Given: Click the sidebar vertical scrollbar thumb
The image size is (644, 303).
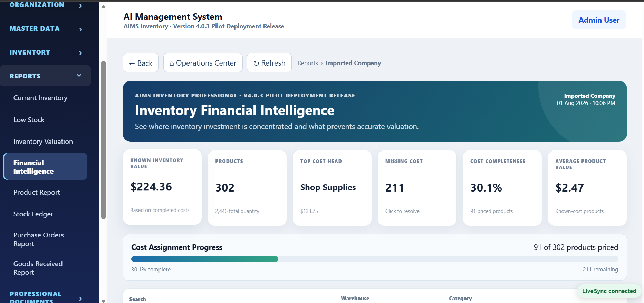Looking at the screenshot, I should coord(103,140).
